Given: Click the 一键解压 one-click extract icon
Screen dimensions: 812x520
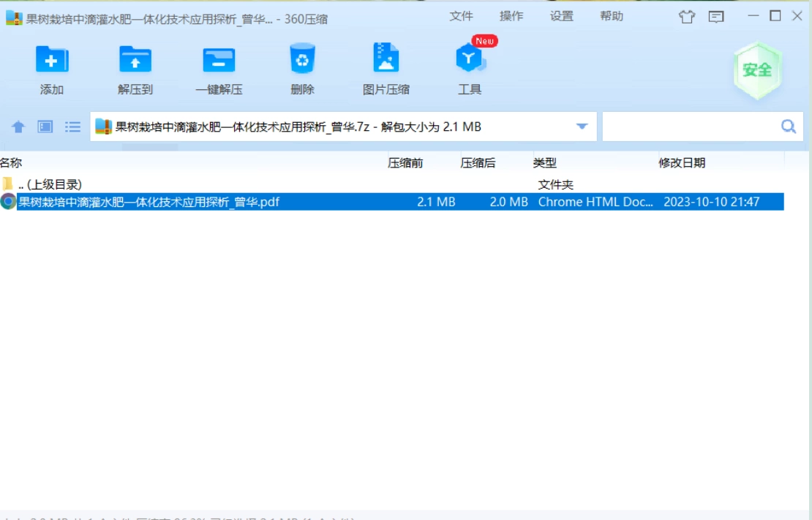Looking at the screenshot, I should click(219, 60).
